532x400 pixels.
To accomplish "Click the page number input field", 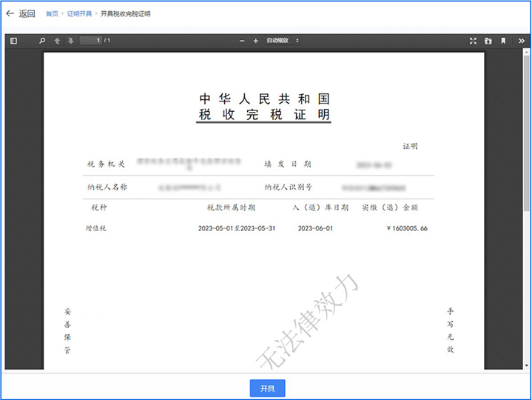I will [x=90, y=41].
